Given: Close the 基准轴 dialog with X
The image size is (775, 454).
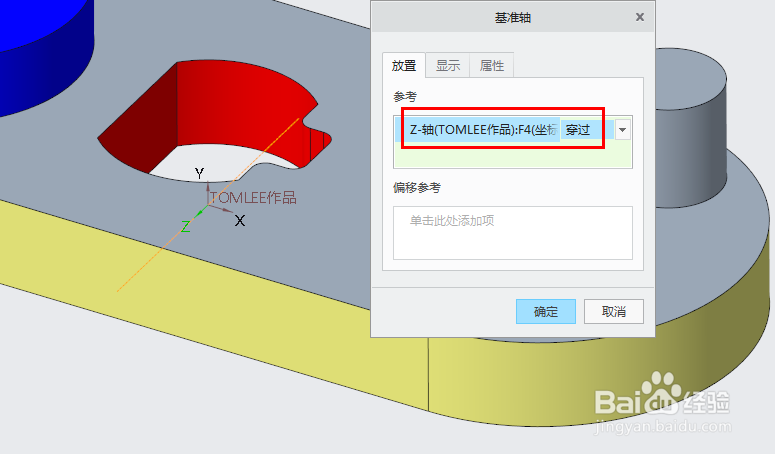Looking at the screenshot, I should point(640,17).
